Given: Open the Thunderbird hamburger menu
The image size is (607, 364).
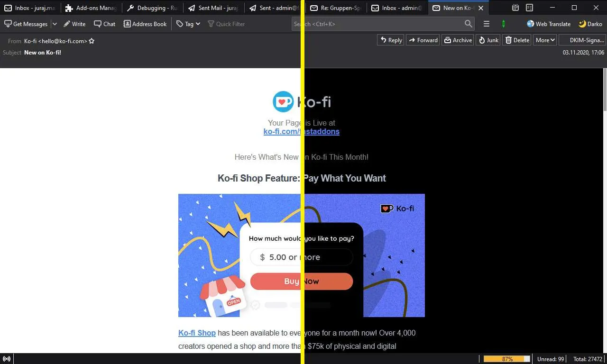Looking at the screenshot, I should tap(486, 24).
